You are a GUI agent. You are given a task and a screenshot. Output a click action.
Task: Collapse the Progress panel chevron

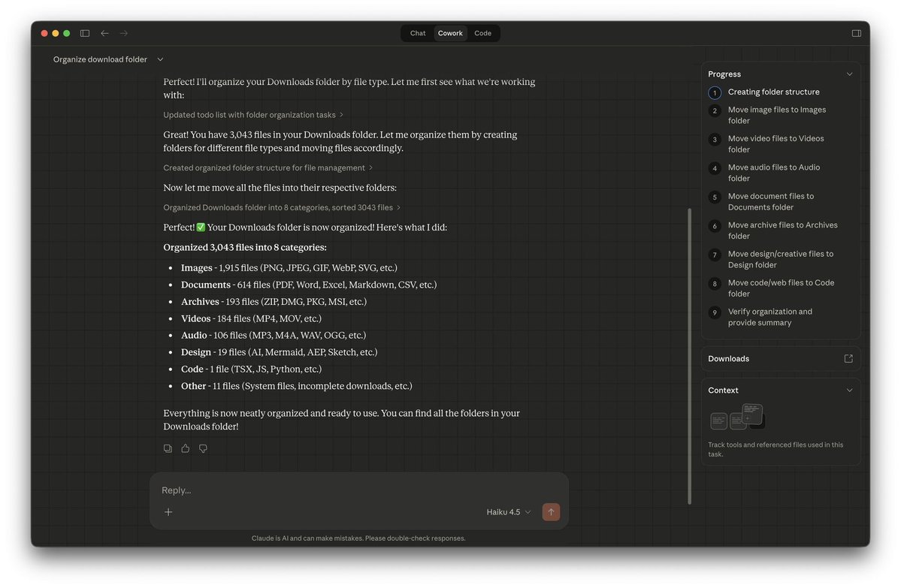pos(849,74)
